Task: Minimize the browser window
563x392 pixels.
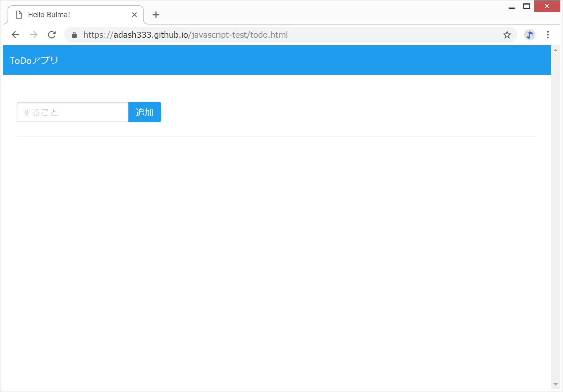Action: click(x=512, y=6)
